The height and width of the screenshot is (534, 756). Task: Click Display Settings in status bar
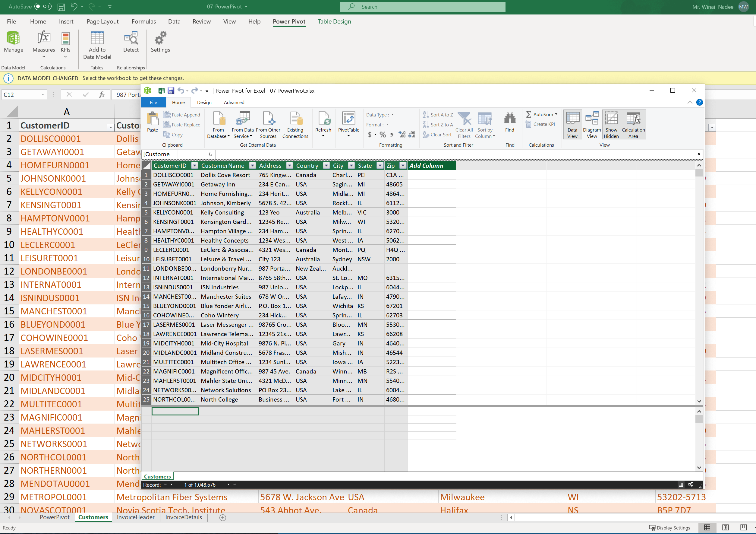coord(669,527)
